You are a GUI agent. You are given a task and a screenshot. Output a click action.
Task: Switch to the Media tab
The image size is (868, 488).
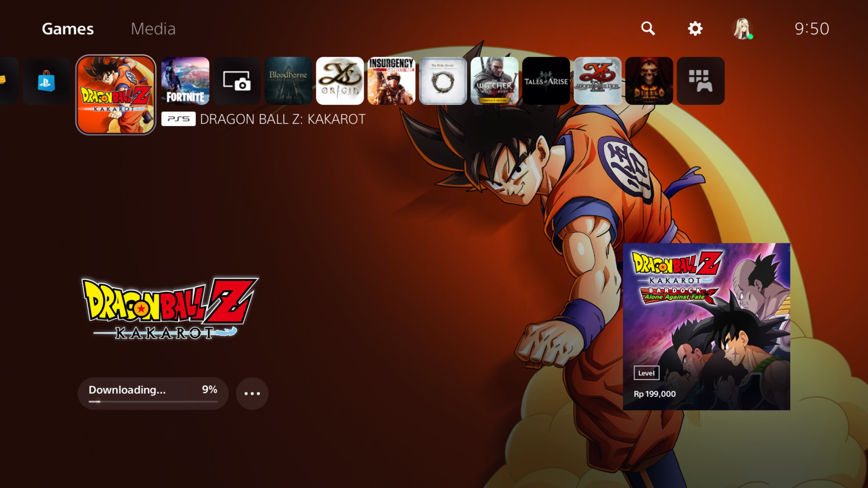coord(153,29)
